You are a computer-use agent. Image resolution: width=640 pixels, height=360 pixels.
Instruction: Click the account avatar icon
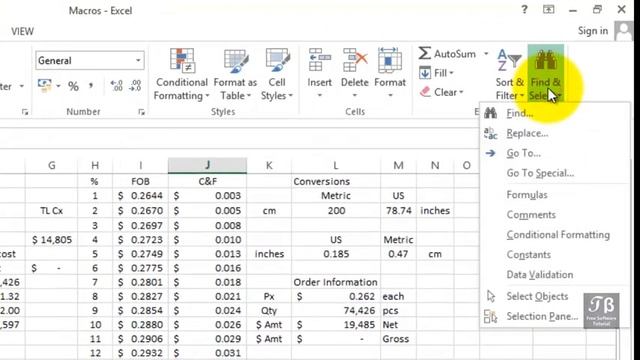[623, 31]
